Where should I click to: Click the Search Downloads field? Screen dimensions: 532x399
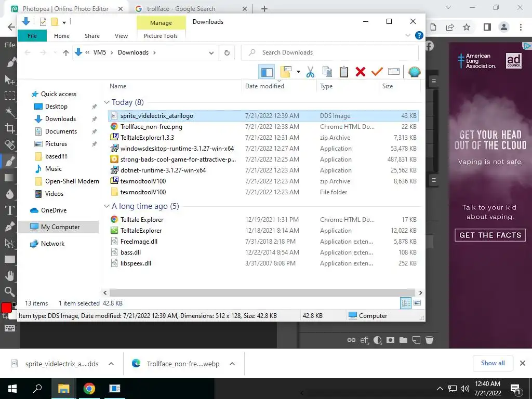click(x=330, y=52)
